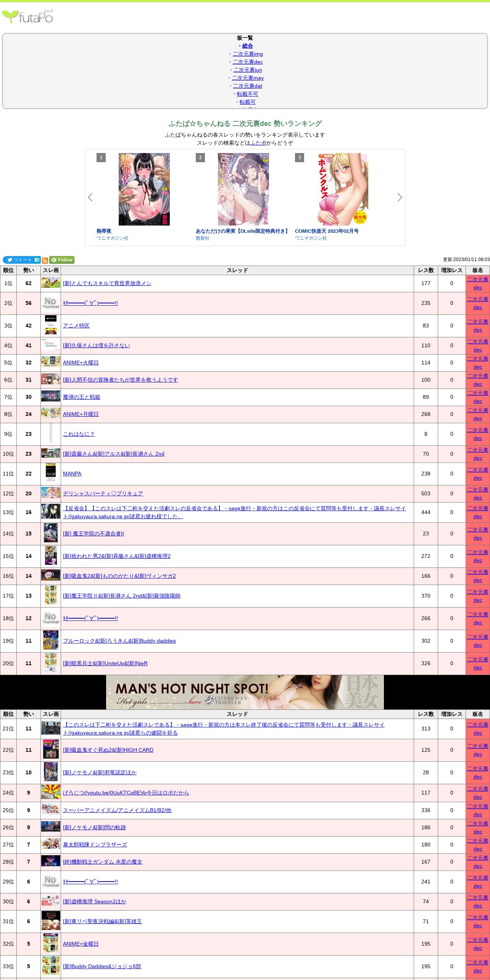Open thumbnail of ANIME+火曜日 row
490x980 pixels.
click(51, 362)
